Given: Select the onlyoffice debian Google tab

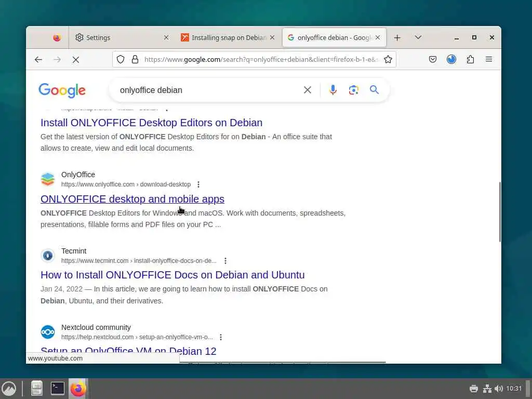Looking at the screenshot, I should pos(334,37).
